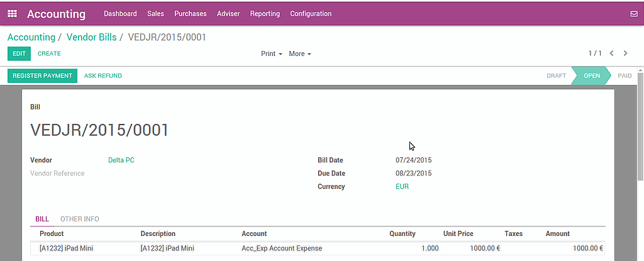
Task: Open the Delta PC vendor link
Action: click(121, 160)
